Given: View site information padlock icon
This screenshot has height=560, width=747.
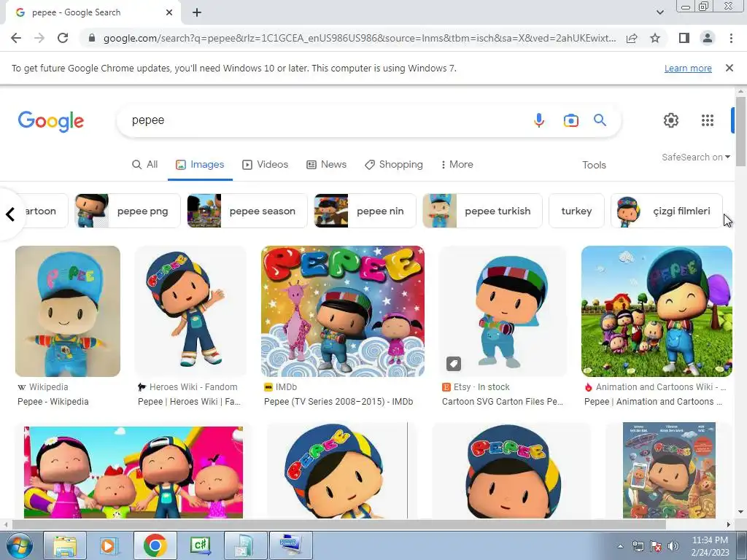Looking at the screenshot, I should point(92,38).
